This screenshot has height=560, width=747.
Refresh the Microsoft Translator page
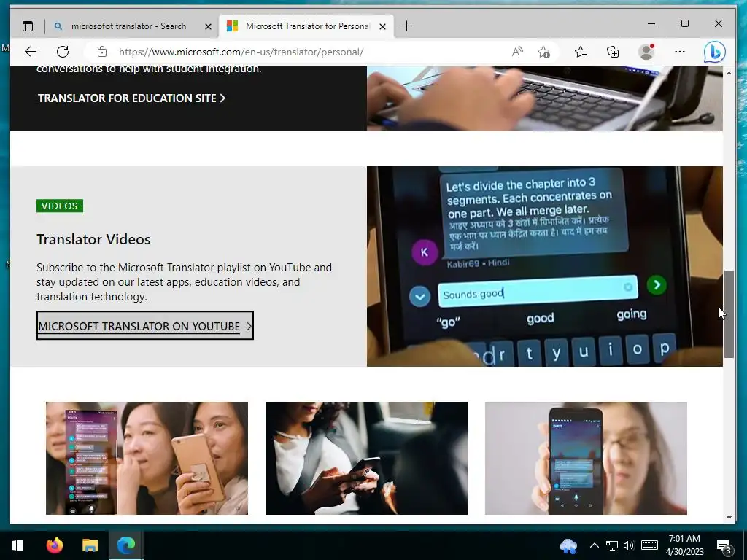click(63, 52)
